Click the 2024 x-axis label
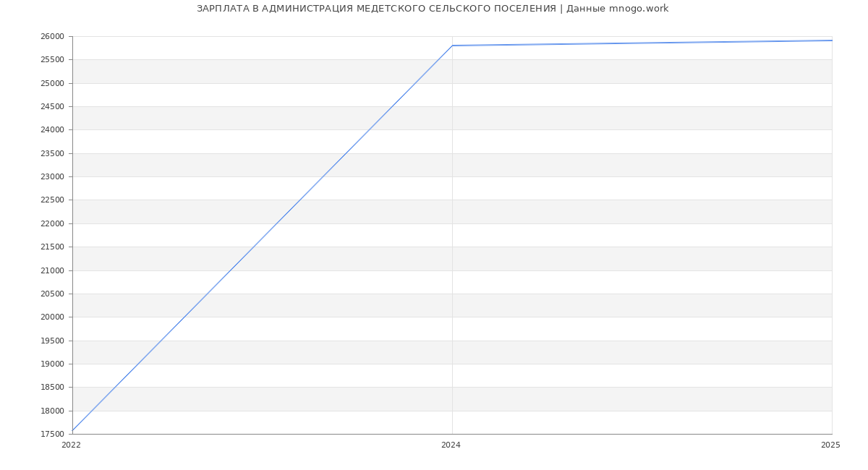 coord(451,445)
